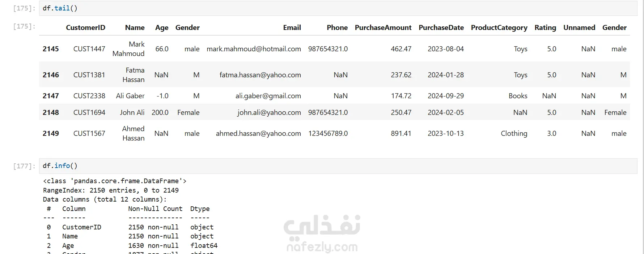Viewport: 644px width, 254px height.
Task: Click the mark.mahmoud@hotmail.com email cell
Action: pos(254,49)
